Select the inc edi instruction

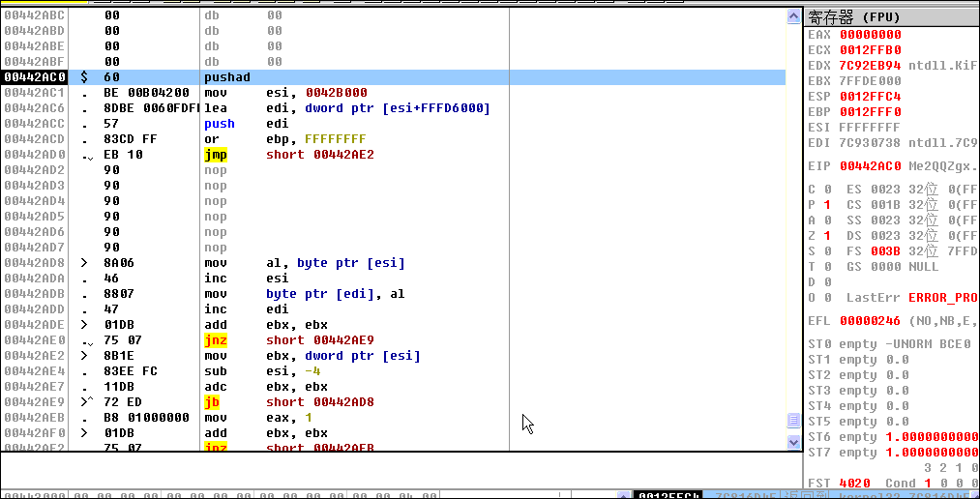coord(247,309)
